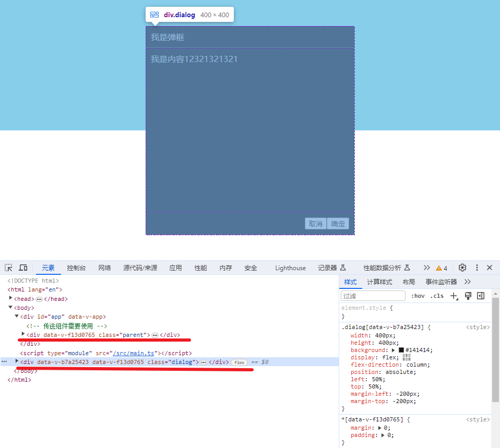This screenshot has height=448, width=500.
Task: Click the 确定 button in dialog
Action: pyautogui.click(x=338, y=224)
